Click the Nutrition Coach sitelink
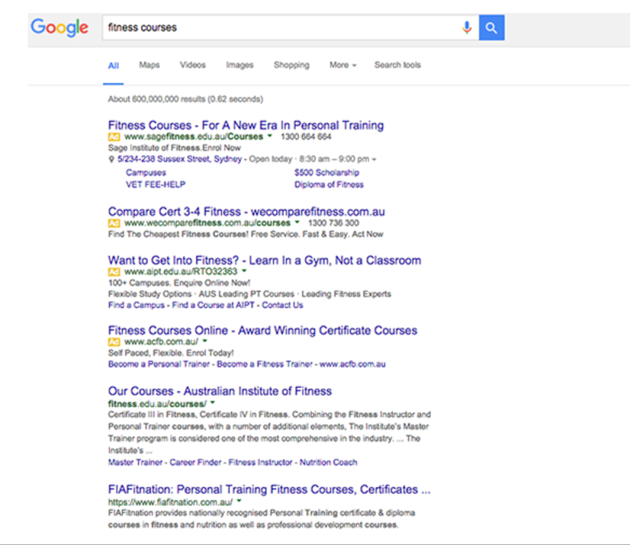The height and width of the screenshot is (545, 630). coord(328,462)
